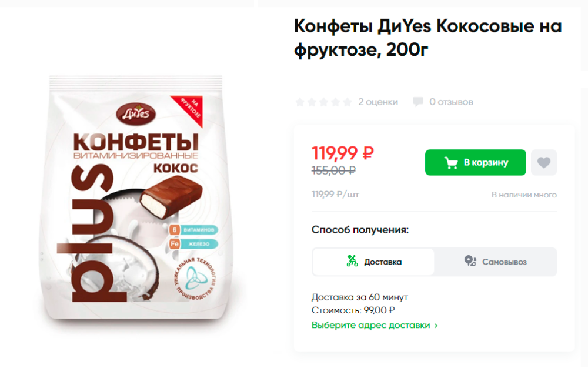Click the red price 119,99 ₽
Viewport: 588px width, 385px height.
click(x=343, y=153)
